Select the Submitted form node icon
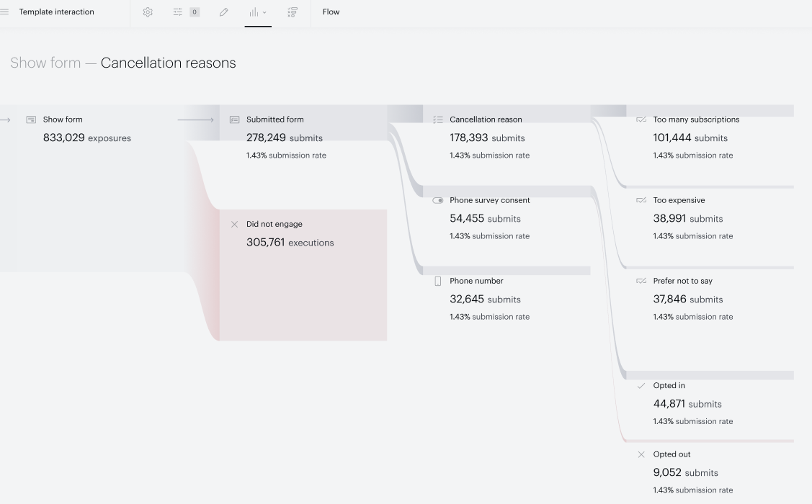Viewport: 812px width, 504px height. pyautogui.click(x=235, y=120)
